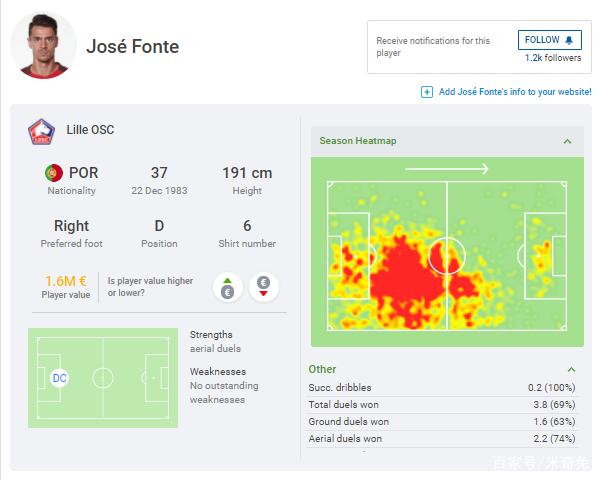Click the 1.2k followers count
The width and height of the screenshot is (600, 480).
point(553,59)
